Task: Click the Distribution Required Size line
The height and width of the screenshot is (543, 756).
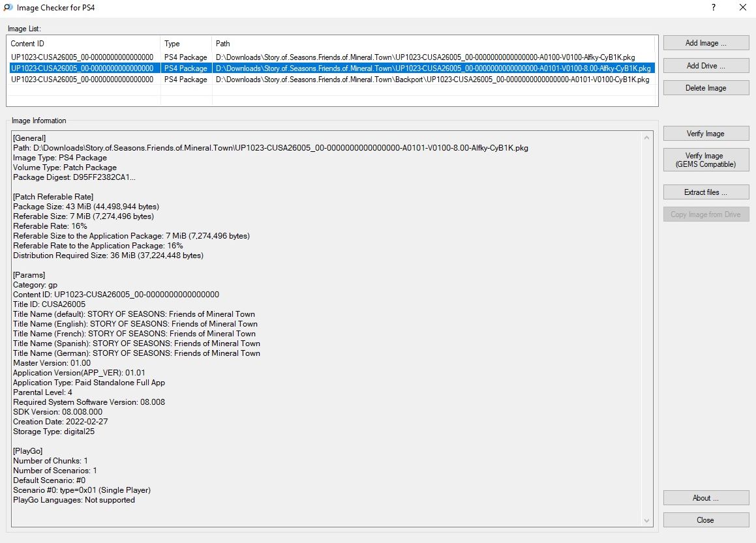Action: 108,256
